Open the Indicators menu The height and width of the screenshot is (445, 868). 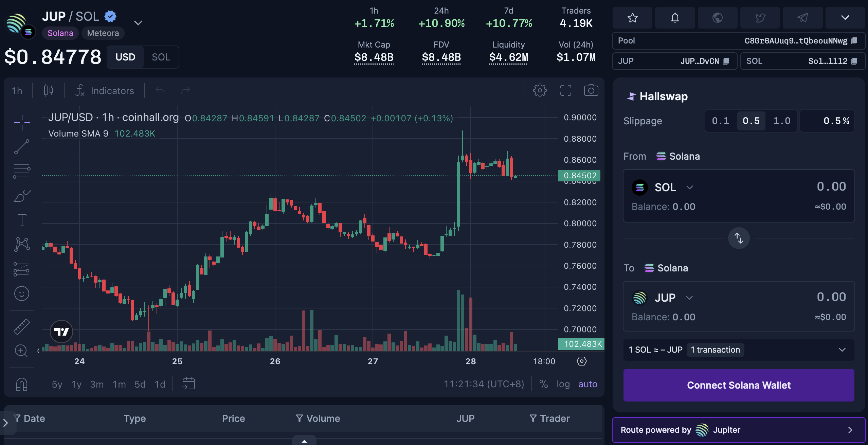pos(105,91)
